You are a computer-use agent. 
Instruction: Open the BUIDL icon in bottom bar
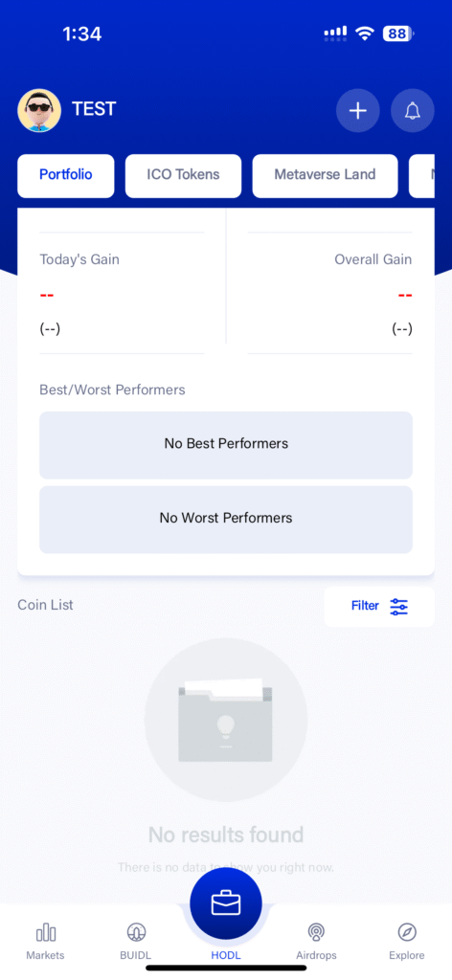pyautogui.click(x=136, y=933)
